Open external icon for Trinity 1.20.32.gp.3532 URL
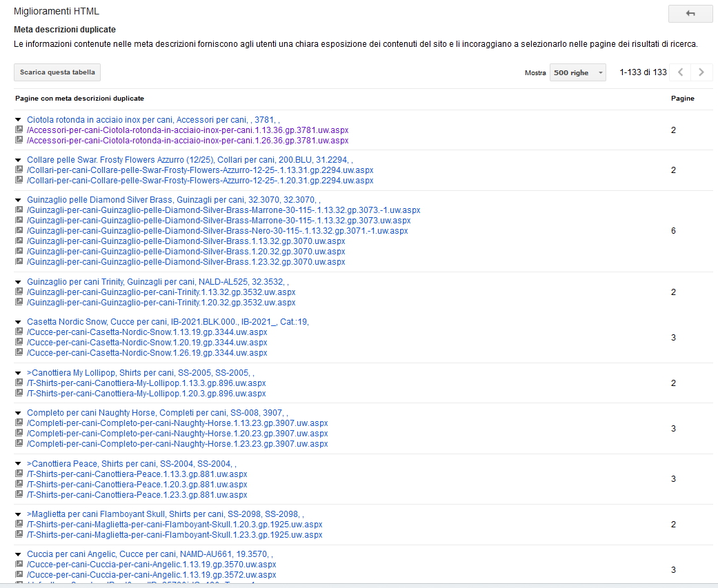 pyautogui.click(x=19, y=302)
